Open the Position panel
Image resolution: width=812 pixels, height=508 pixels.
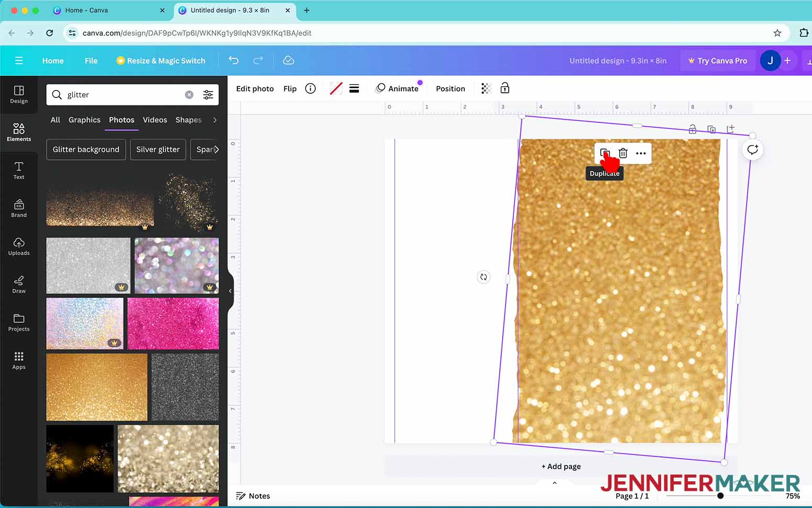pos(451,89)
